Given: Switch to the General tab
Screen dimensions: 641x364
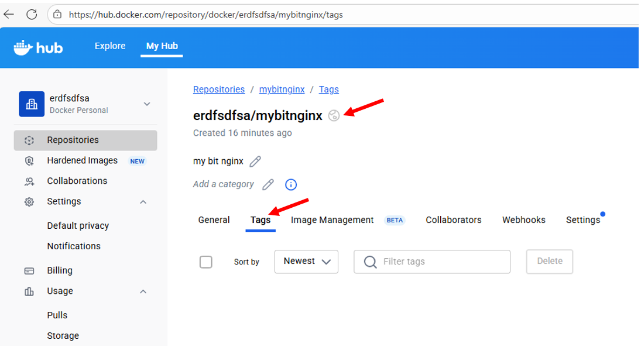Looking at the screenshot, I should tap(214, 220).
